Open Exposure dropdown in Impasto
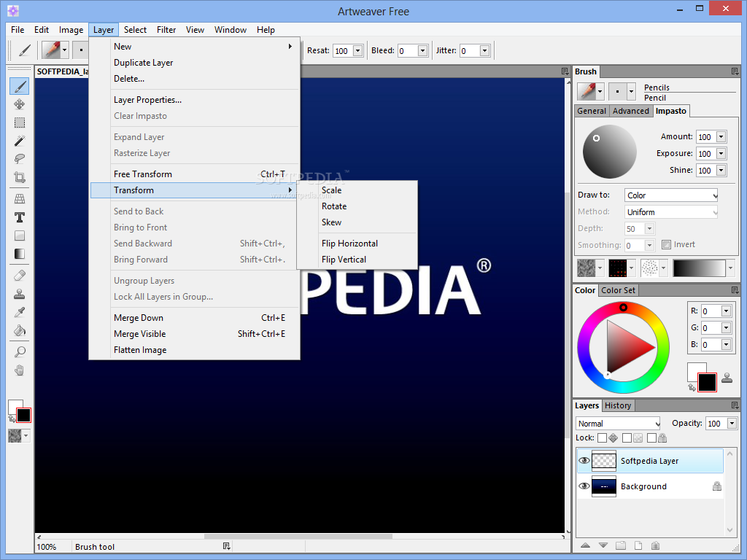Viewport: 747px width, 560px height. point(721,153)
